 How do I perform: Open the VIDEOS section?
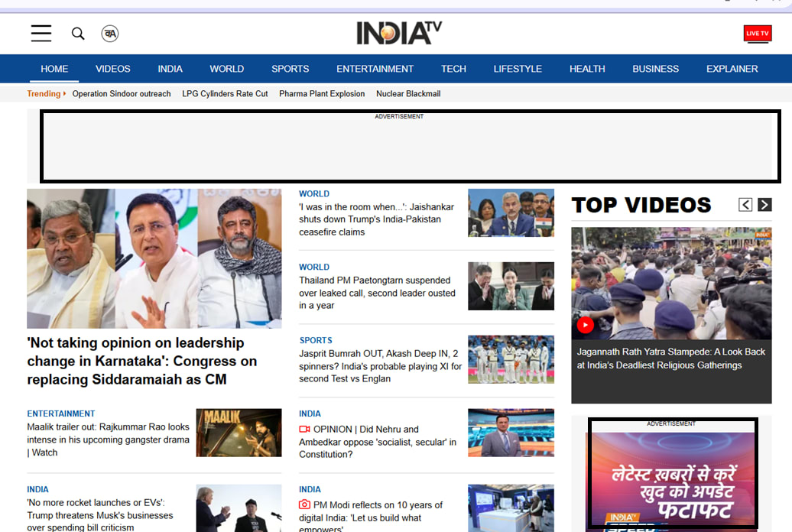point(112,69)
